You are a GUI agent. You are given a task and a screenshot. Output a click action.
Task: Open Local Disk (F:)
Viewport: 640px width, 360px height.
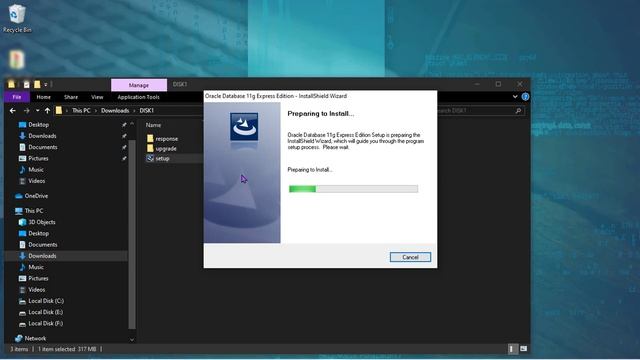(45, 323)
